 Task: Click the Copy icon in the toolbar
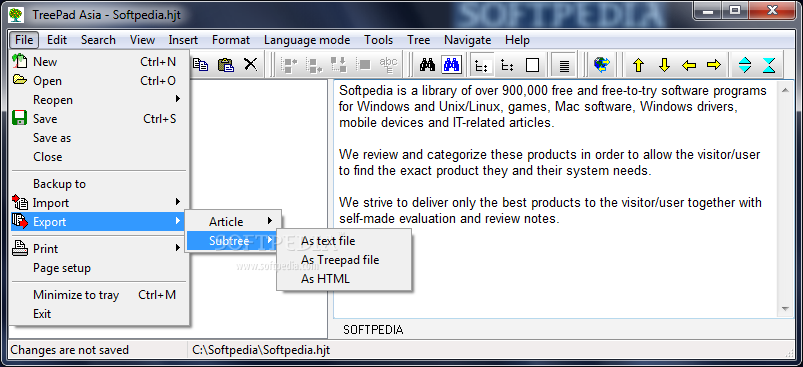tap(201, 65)
